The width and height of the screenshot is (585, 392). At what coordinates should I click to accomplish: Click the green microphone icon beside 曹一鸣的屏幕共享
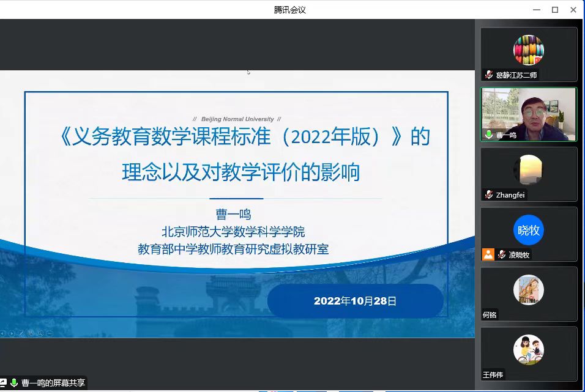click(x=14, y=383)
